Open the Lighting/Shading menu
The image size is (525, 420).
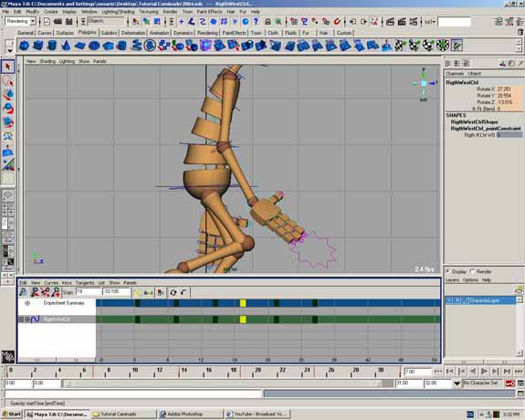(118, 11)
